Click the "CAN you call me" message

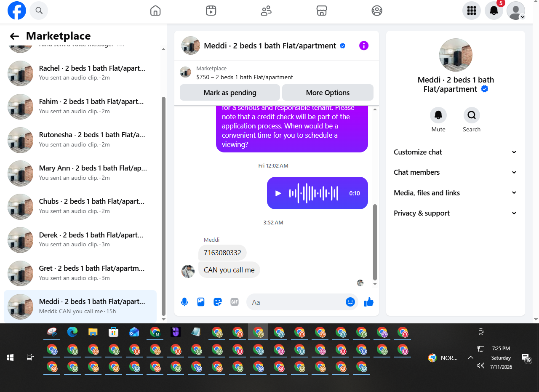[229, 270]
